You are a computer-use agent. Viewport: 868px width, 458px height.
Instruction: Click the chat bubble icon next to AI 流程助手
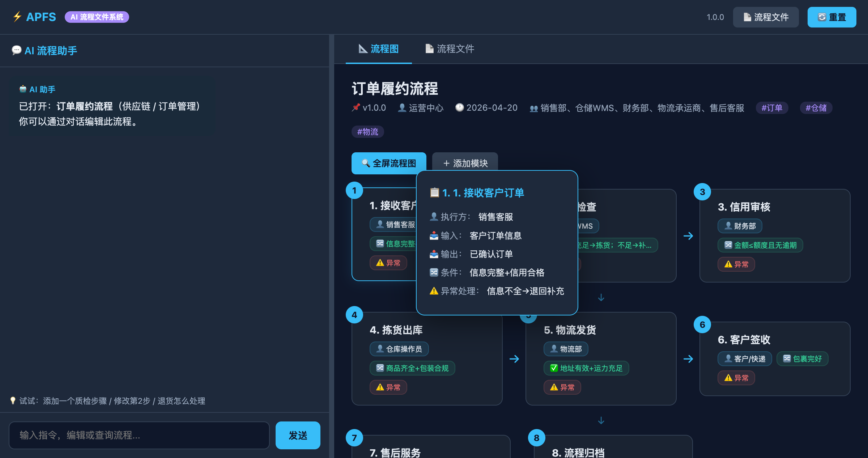pyautogui.click(x=17, y=50)
